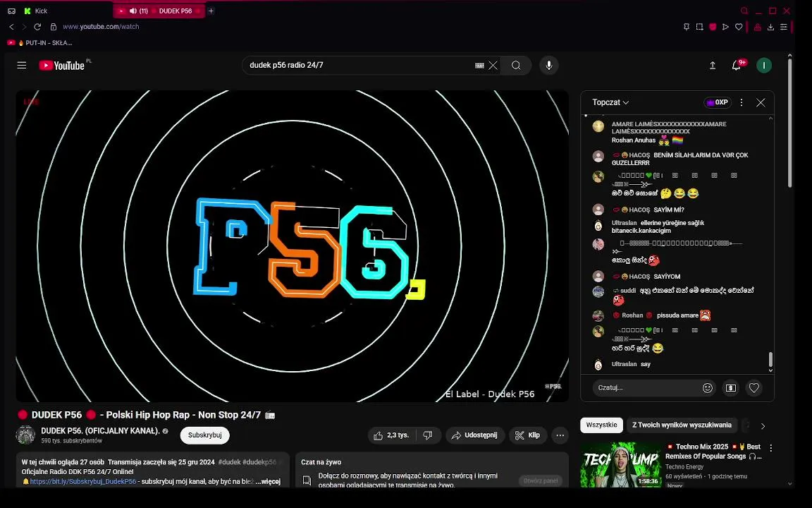Open the player/flow send icon in toolbar
812x508 pixels.
[x=725, y=27]
